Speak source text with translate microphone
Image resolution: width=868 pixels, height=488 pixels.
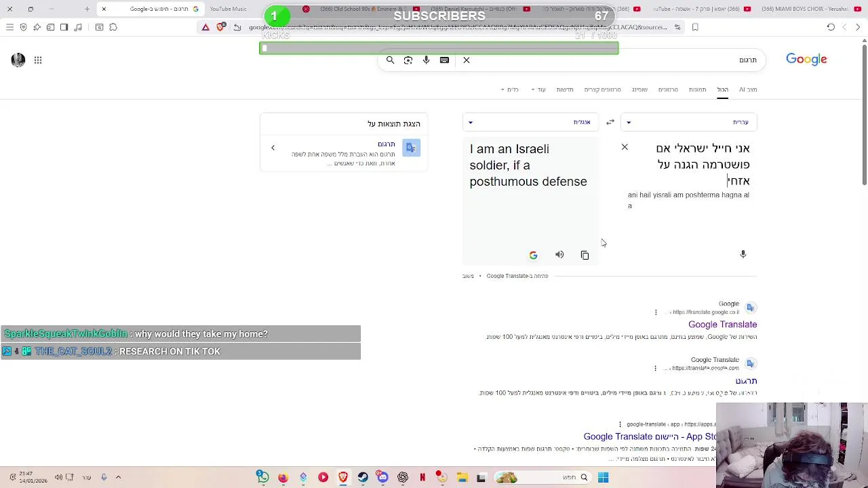coord(743,254)
